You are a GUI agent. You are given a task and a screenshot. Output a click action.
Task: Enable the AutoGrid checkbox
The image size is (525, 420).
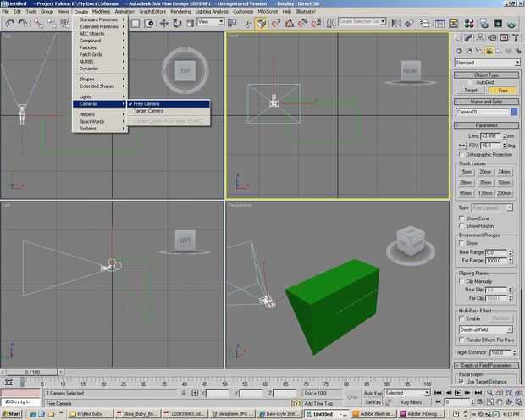click(x=469, y=82)
